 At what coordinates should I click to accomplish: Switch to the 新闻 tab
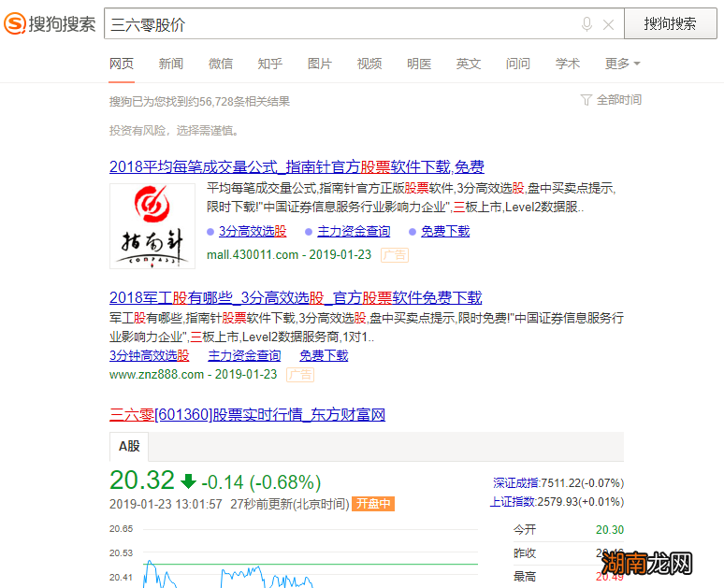click(171, 64)
